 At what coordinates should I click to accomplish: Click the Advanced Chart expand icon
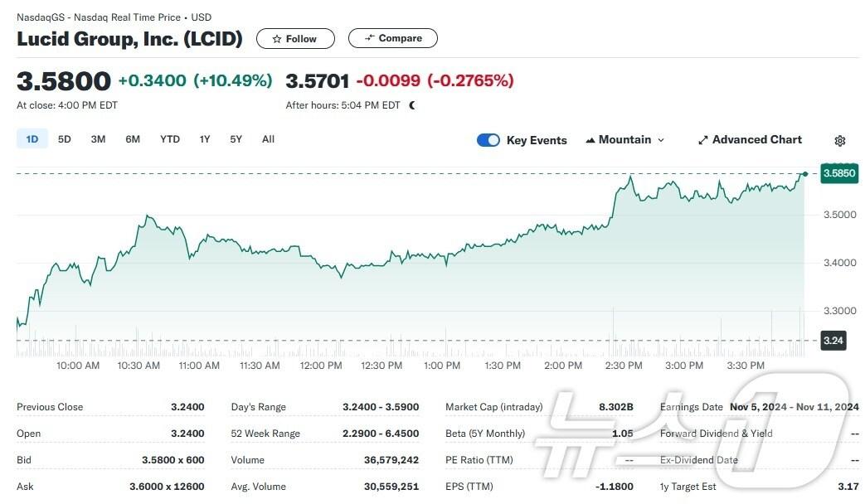[x=703, y=140]
